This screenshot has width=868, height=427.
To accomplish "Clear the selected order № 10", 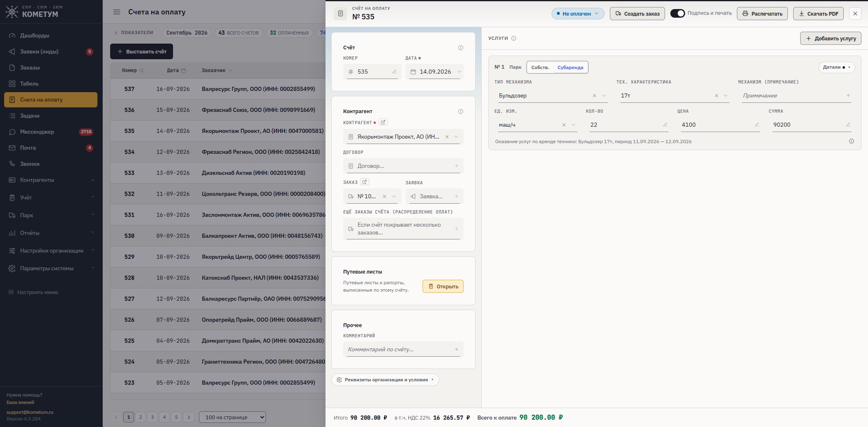I will tap(384, 196).
